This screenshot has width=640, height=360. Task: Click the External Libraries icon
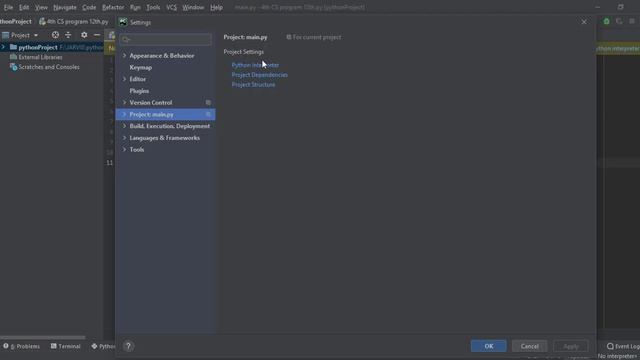[x=13, y=57]
